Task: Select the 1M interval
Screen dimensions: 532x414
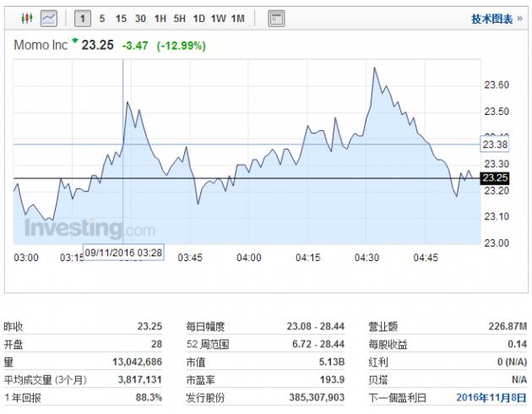Action: tap(238, 19)
